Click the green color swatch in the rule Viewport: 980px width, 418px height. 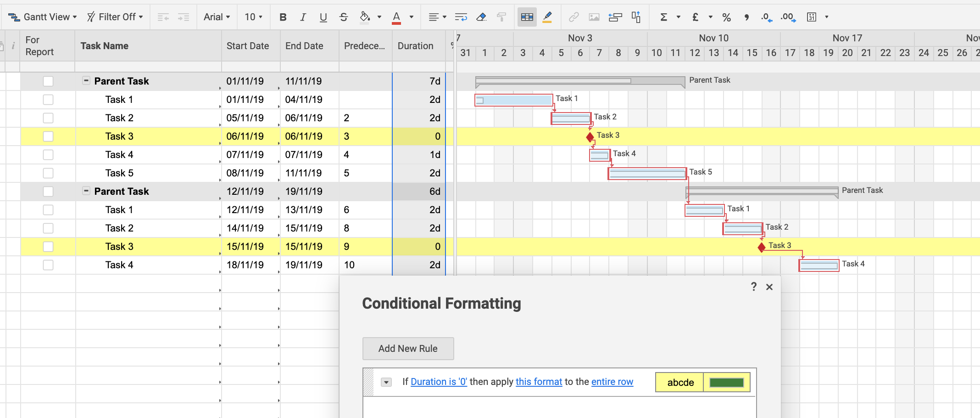click(727, 382)
